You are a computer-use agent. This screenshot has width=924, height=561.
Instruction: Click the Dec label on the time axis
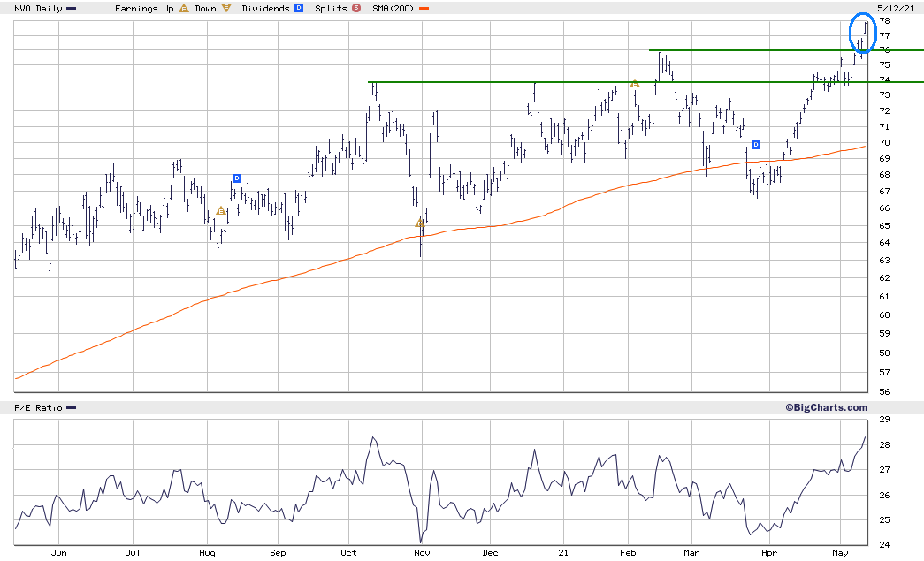tap(490, 553)
